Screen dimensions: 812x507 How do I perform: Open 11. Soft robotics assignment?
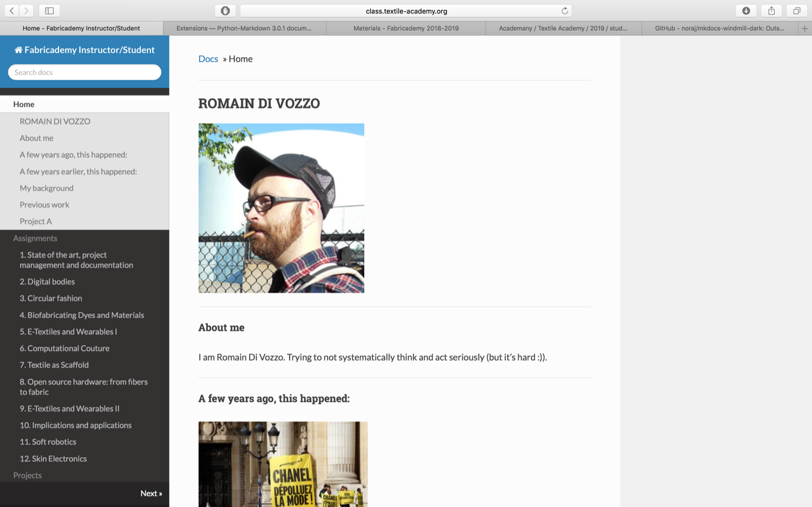pyautogui.click(x=48, y=442)
